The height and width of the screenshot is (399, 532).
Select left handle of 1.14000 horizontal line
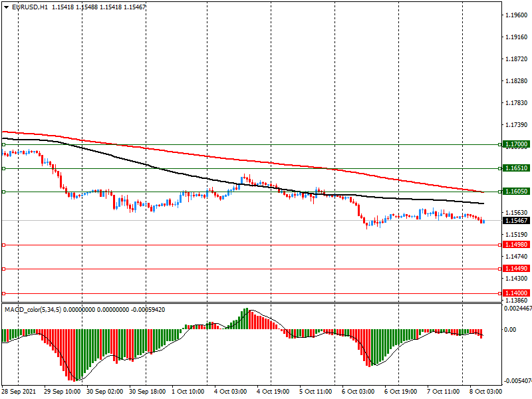click(x=3, y=293)
